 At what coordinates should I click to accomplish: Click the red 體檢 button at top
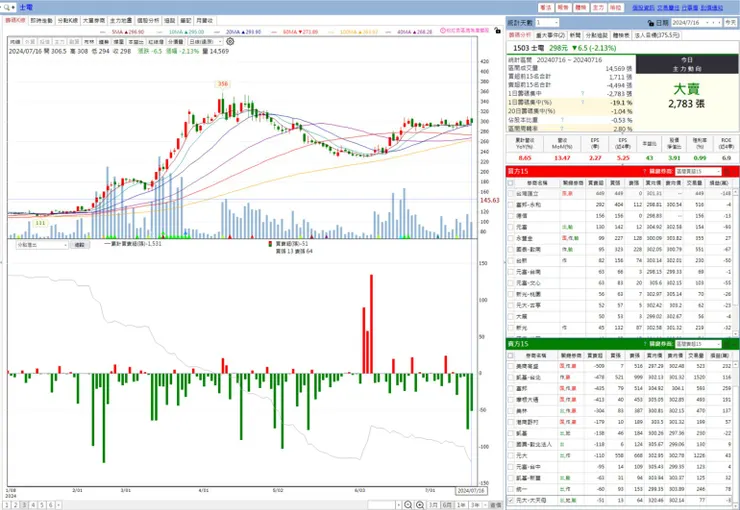tap(580, 8)
